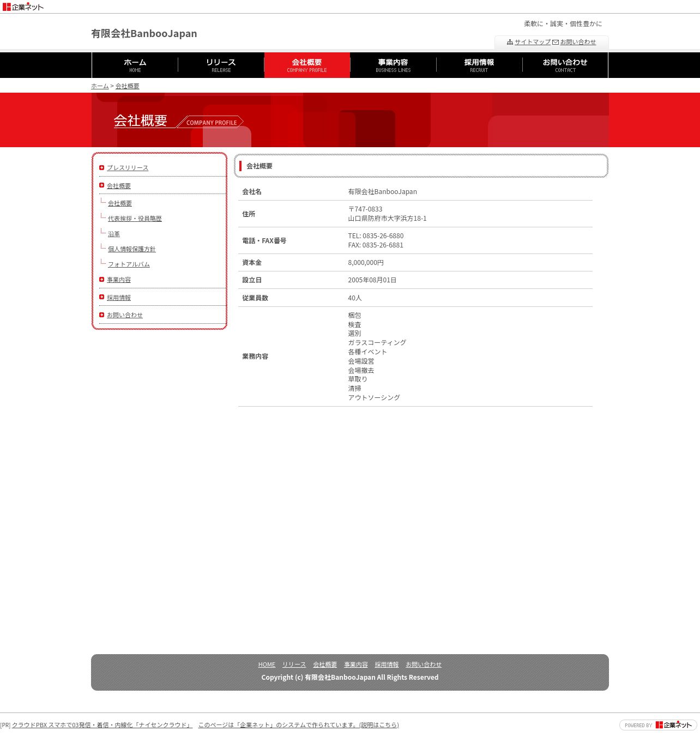
Task: Click 草取り in the business list
Action: (358, 379)
